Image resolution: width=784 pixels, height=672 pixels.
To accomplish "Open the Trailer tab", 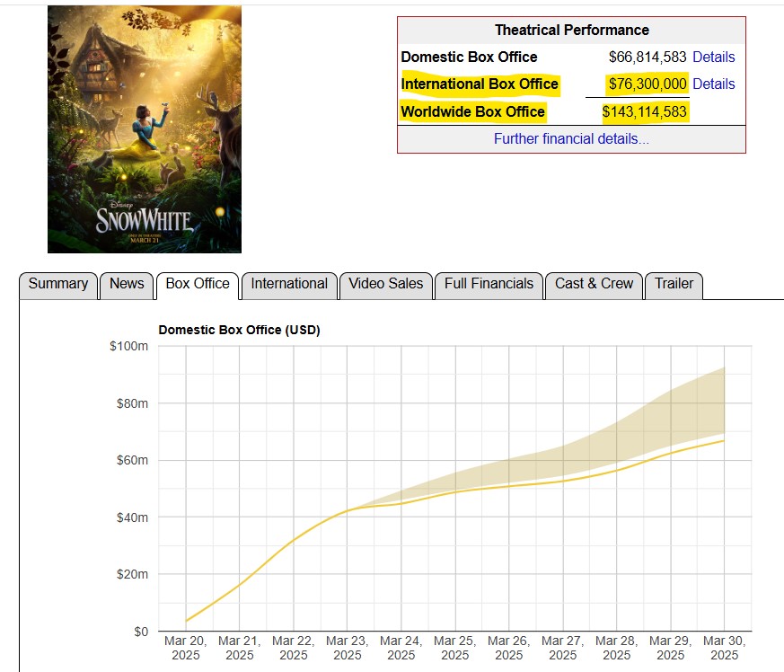I will tap(674, 284).
